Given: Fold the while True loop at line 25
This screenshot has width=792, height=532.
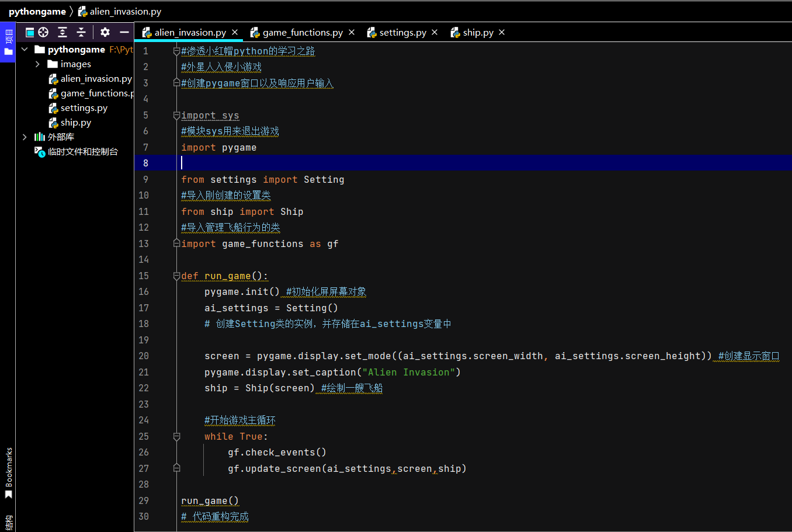Looking at the screenshot, I should [x=176, y=436].
